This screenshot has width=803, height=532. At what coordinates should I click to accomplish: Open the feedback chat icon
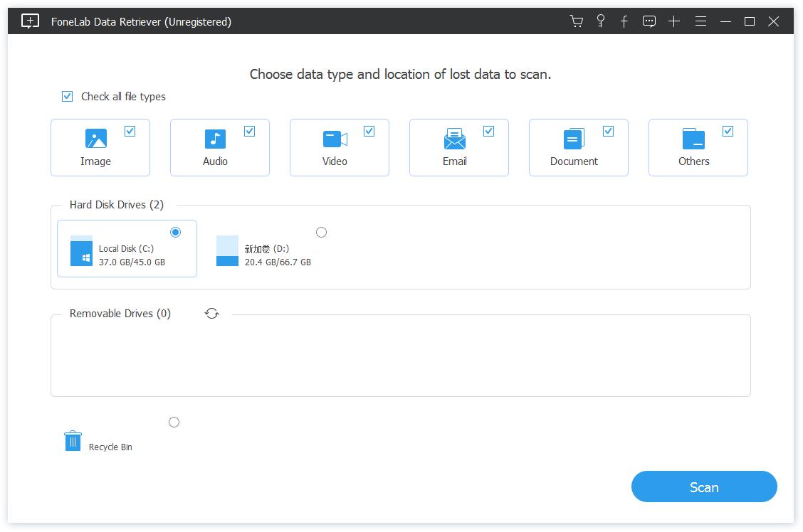649,21
